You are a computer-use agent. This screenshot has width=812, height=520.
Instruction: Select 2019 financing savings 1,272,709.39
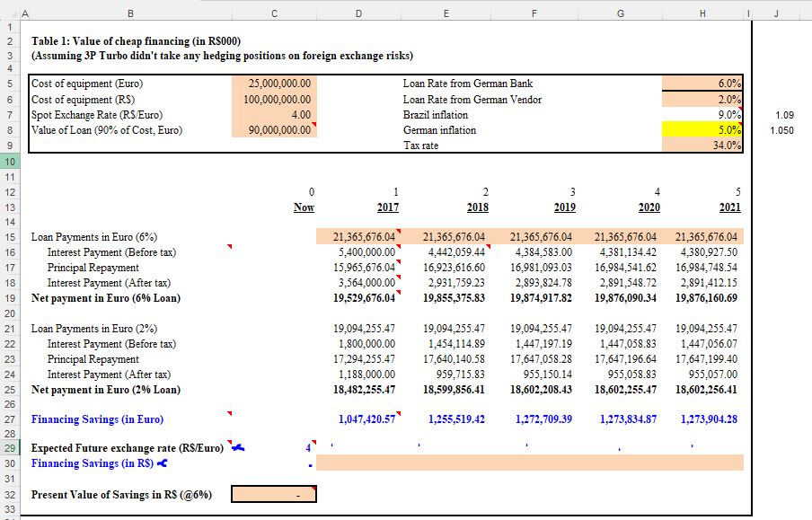(534, 419)
